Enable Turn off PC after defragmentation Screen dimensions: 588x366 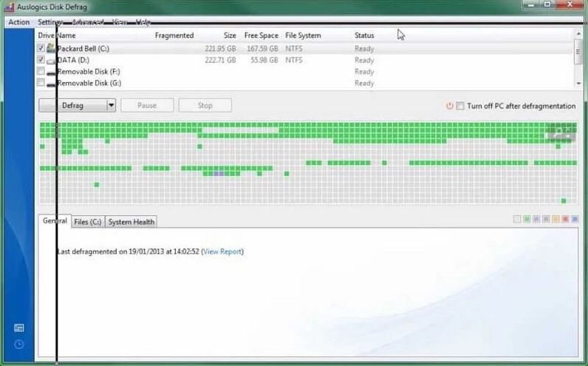[x=460, y=106]
